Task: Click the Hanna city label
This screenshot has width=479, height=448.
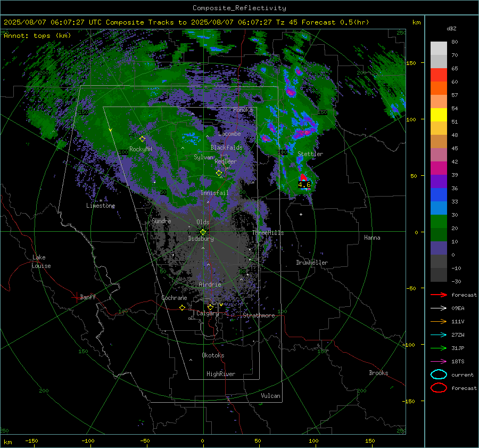Action: (x=372, y=238)
